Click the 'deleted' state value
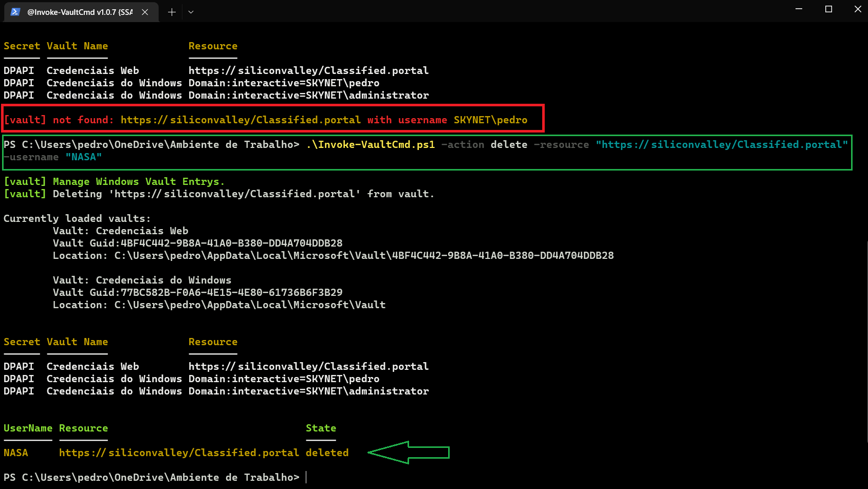This screenshot has height=489, width=868. [x=327, y=453]
